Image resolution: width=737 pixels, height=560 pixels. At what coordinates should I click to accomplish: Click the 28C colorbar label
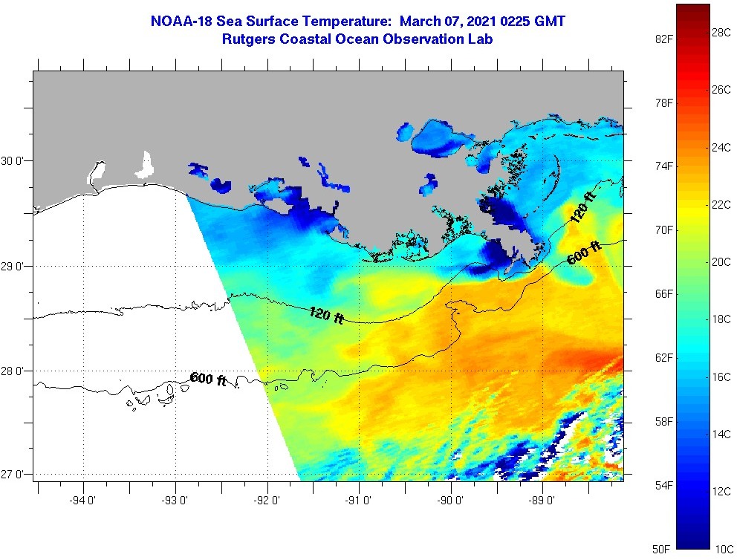(x=721, y=33)
